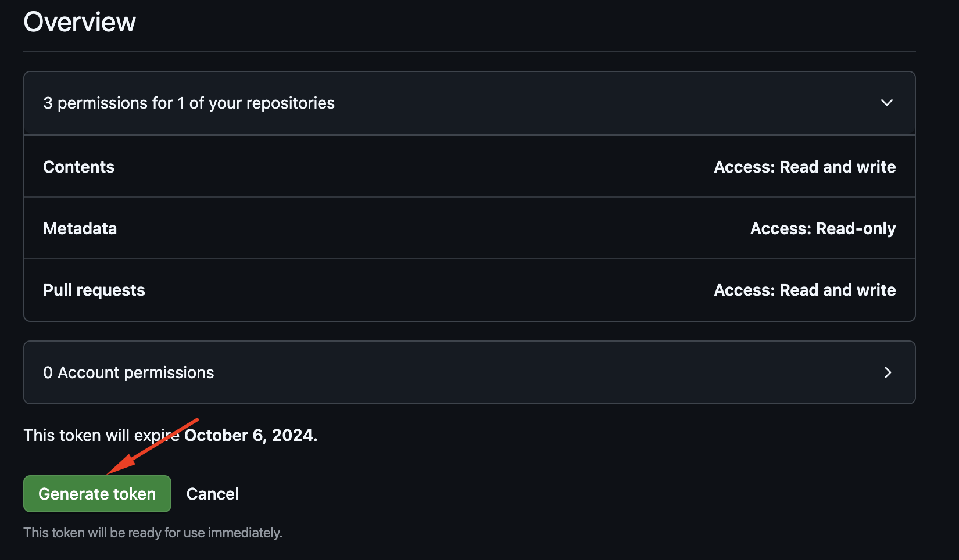Click "This token will be ready for use immediately" note
Image resolution: width=959 pixels, height=560 pixels.
pyautogui.click(x=153, y=533)
